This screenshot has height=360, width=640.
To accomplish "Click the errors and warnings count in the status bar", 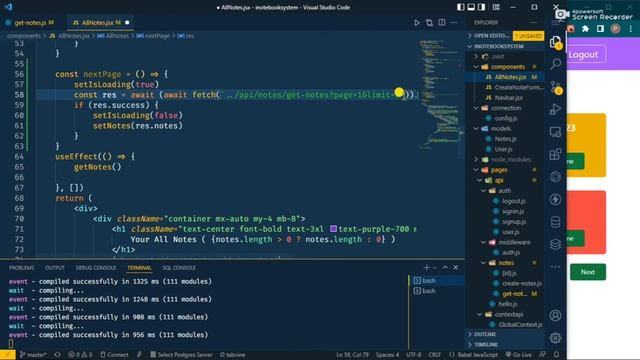I will click(80, 355).
